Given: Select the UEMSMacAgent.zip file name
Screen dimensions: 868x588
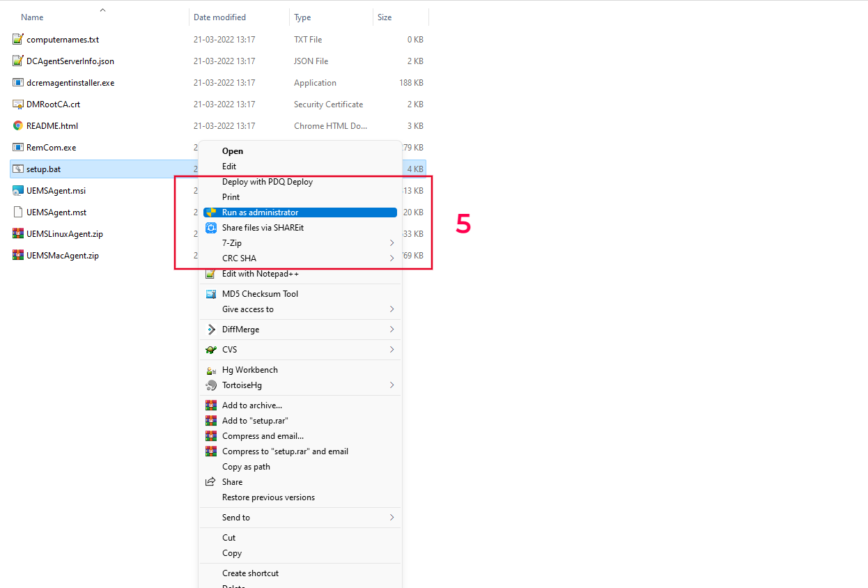Looking at the screenshot, I should pyautogui.click(x=63, y=256).
